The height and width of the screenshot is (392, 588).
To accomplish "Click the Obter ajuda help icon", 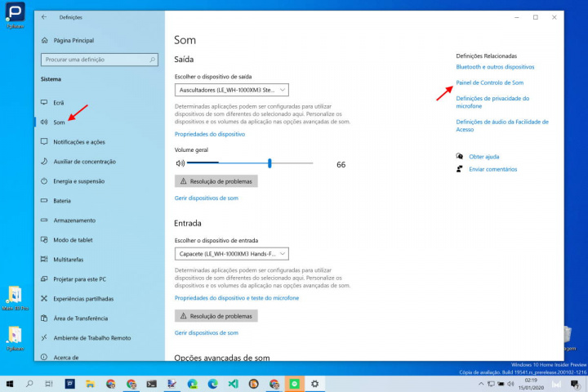I will pos(461,156).
